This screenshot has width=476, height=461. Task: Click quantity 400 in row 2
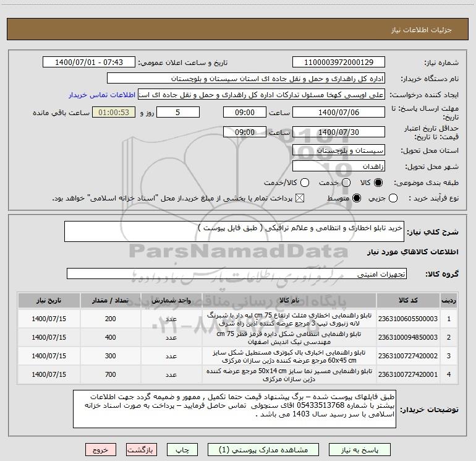pos(111,337)
